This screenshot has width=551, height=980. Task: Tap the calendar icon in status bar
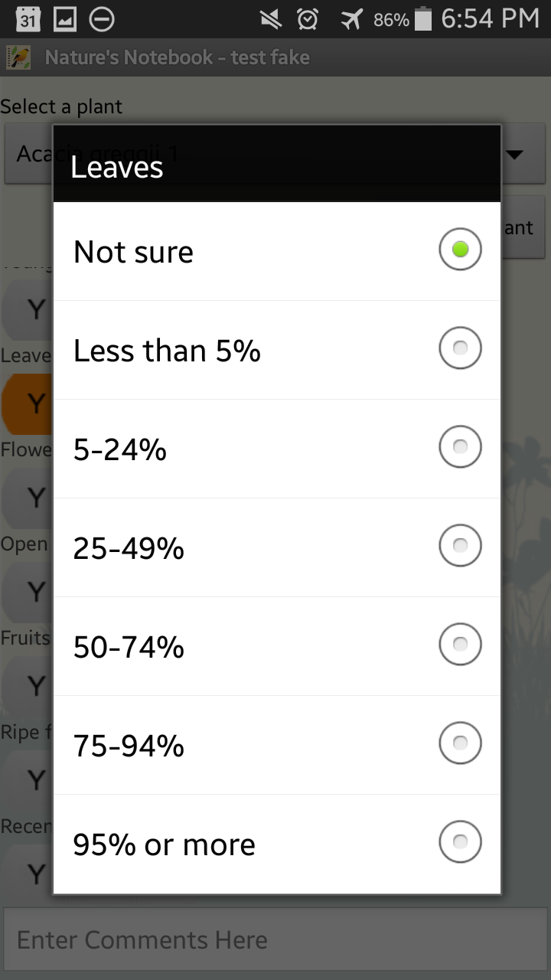pyautogui.click(x=28, y=19)
